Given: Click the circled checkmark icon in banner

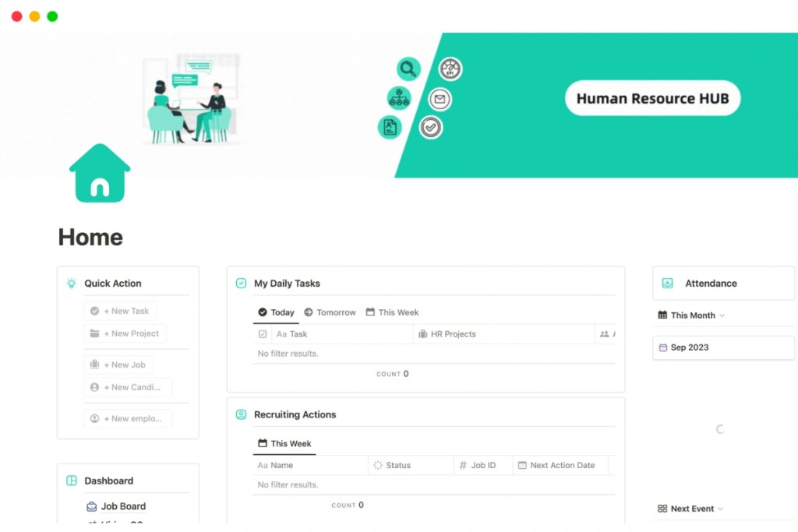Looking at the screenshot, I should click(x=430, y=127).
